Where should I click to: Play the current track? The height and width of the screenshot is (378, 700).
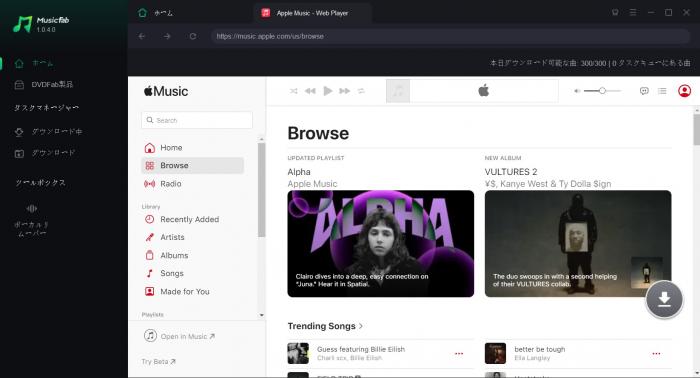point(328,91)
